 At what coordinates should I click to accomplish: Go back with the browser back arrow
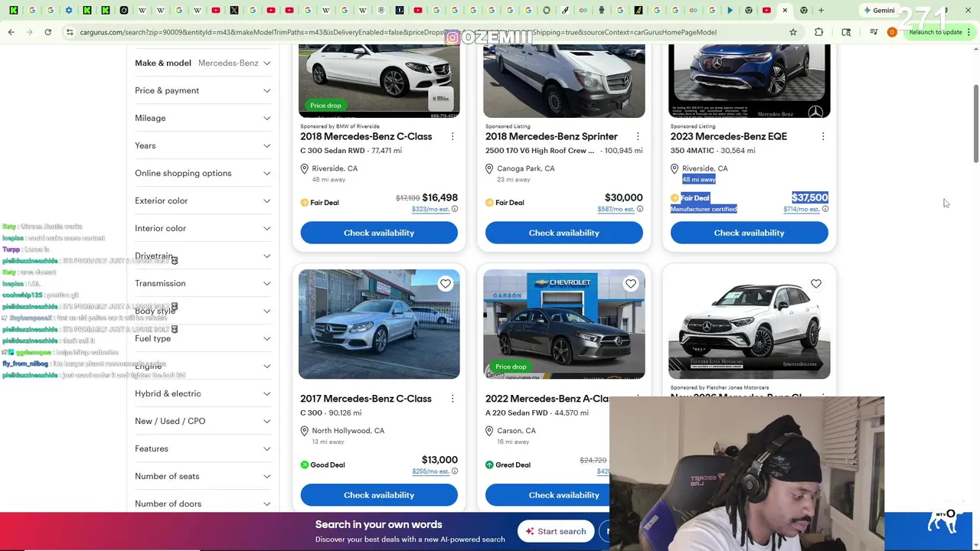(x=11, y=32)
